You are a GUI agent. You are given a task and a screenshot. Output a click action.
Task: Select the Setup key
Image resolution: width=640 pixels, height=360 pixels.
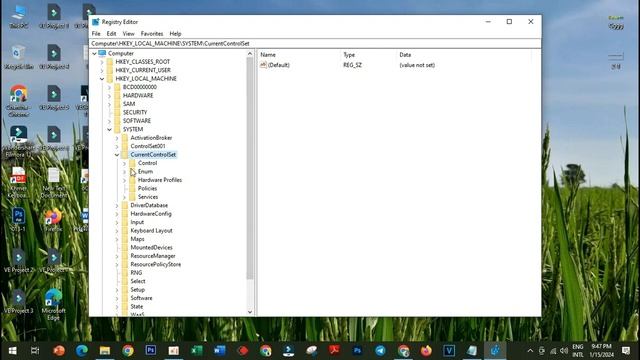tap(138, 290)
